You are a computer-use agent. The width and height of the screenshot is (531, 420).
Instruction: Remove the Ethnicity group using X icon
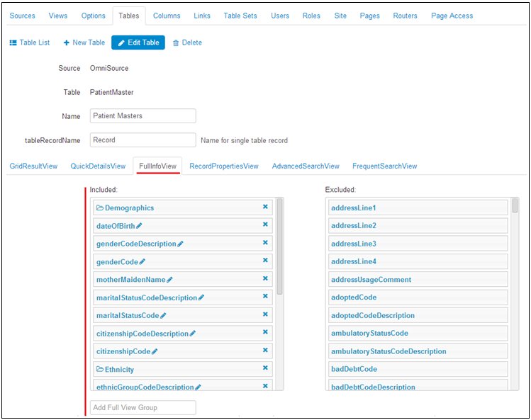[x=265, y=368]
